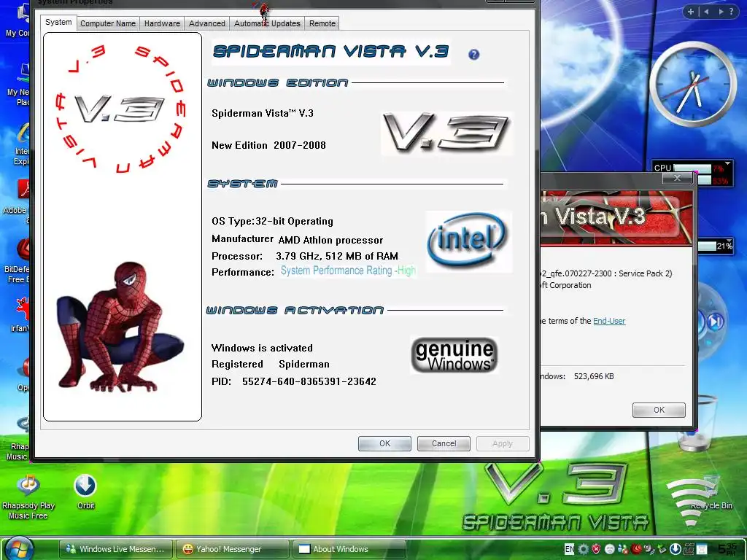Close the About Windows dialog
Screen dimensions: 747x560
tap(677, 178)
